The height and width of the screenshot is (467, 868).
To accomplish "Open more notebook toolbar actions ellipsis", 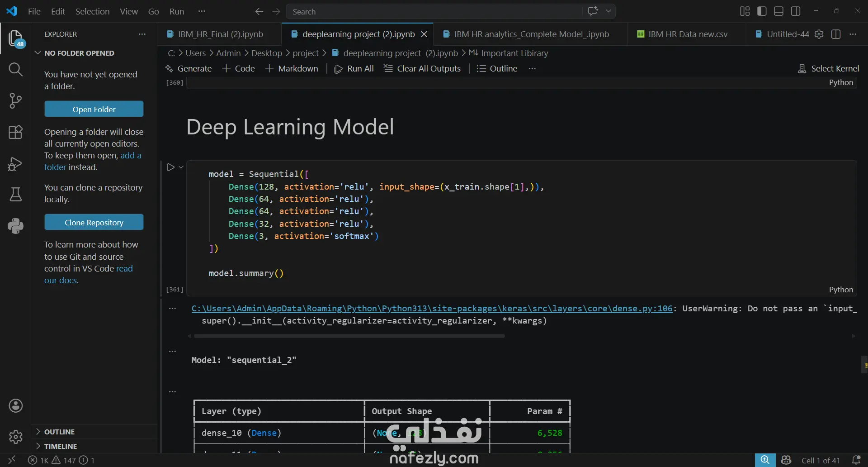I will pos(532,68).
